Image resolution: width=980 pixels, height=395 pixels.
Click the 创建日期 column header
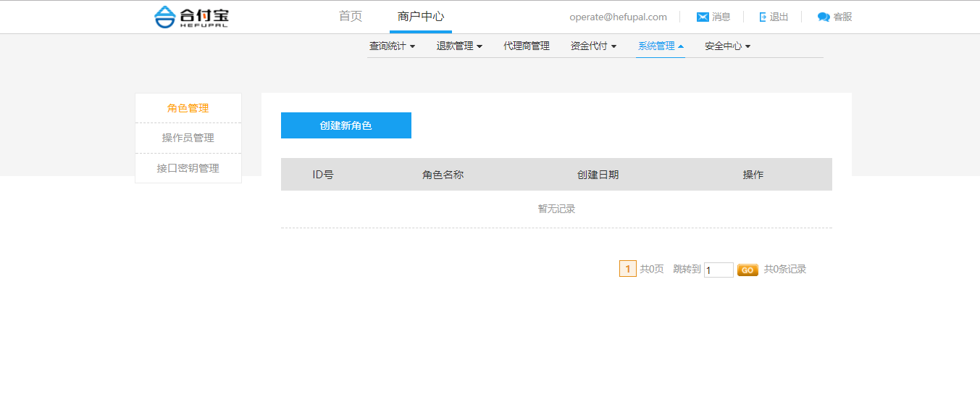coord(598,175)
